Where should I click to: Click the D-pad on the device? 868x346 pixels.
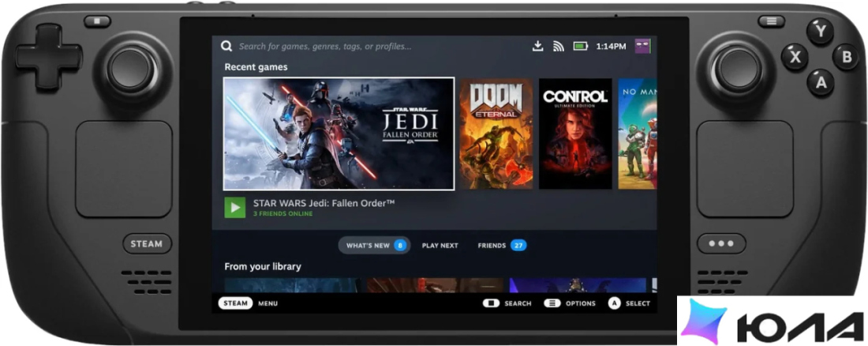(x=49, y=58)
